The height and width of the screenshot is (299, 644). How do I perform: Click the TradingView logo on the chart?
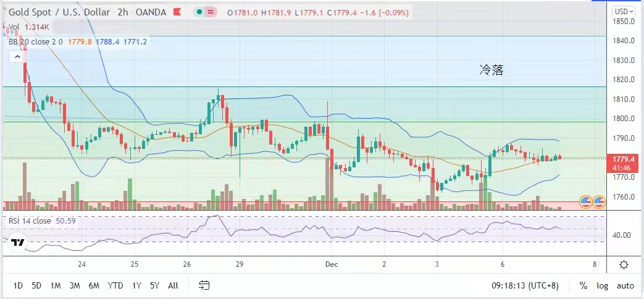coord(18,243)
